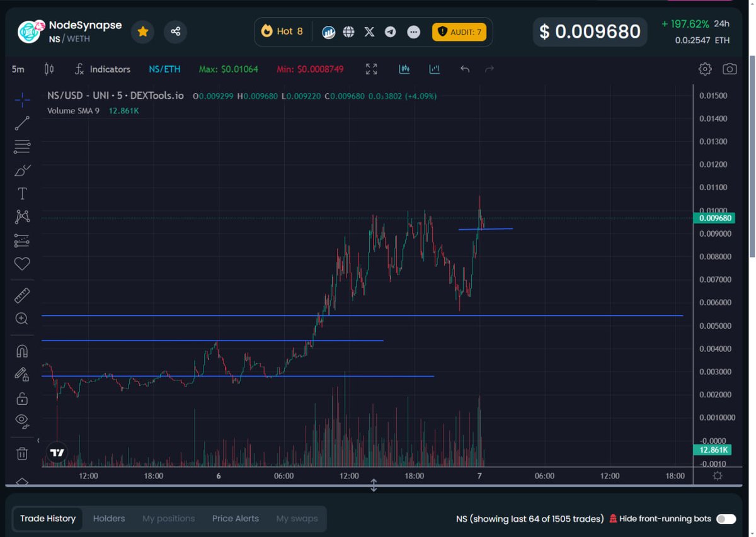Open the Hot 8 ranking badge
This screenshot has height=537, width=756.
tap(282, 31)
